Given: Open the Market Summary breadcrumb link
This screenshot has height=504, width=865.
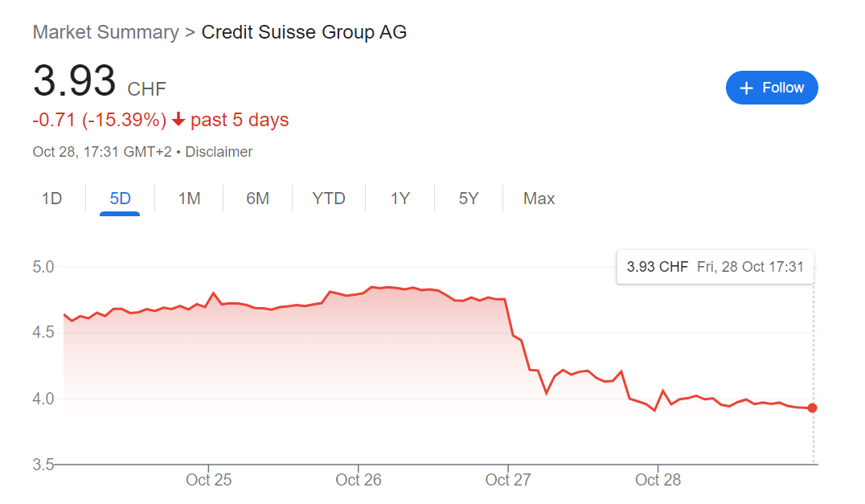Looking at the screenshot, I should pyautogui.click(x=106, y=32).
